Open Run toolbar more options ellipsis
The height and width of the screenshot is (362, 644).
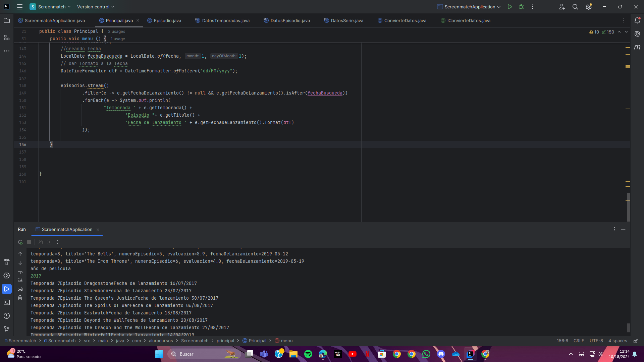58,242
